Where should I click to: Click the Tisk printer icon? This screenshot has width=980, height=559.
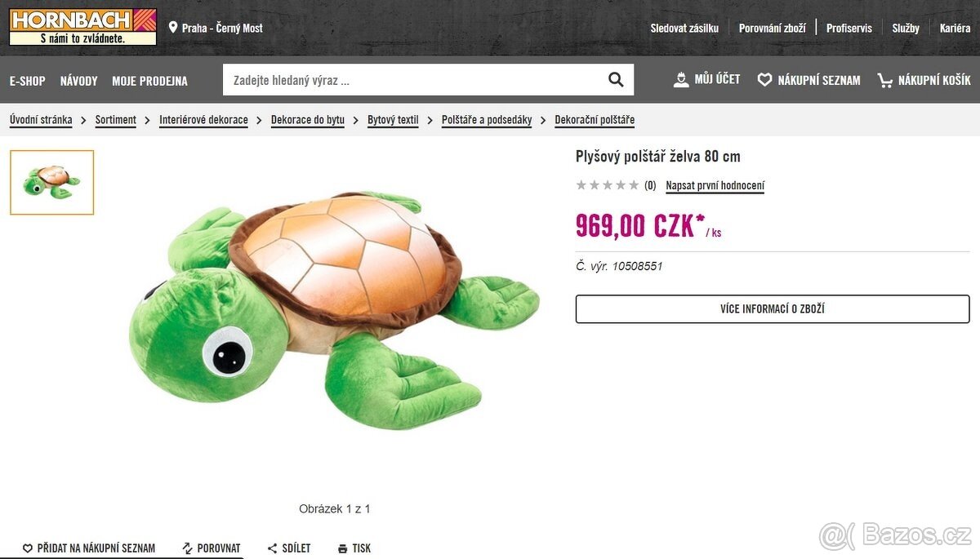coord(343,548)
